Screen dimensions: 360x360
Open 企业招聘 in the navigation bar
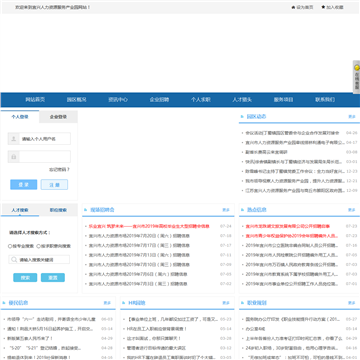[x=159, y=100]
